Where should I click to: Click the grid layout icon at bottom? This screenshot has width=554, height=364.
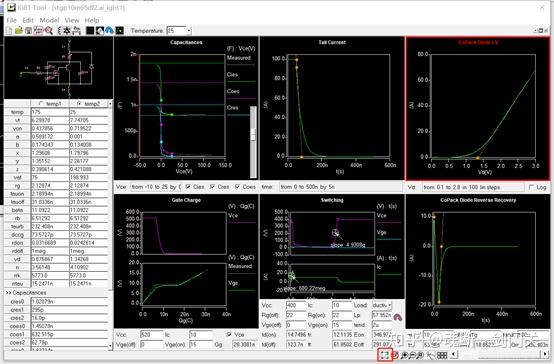click(442, 355)
